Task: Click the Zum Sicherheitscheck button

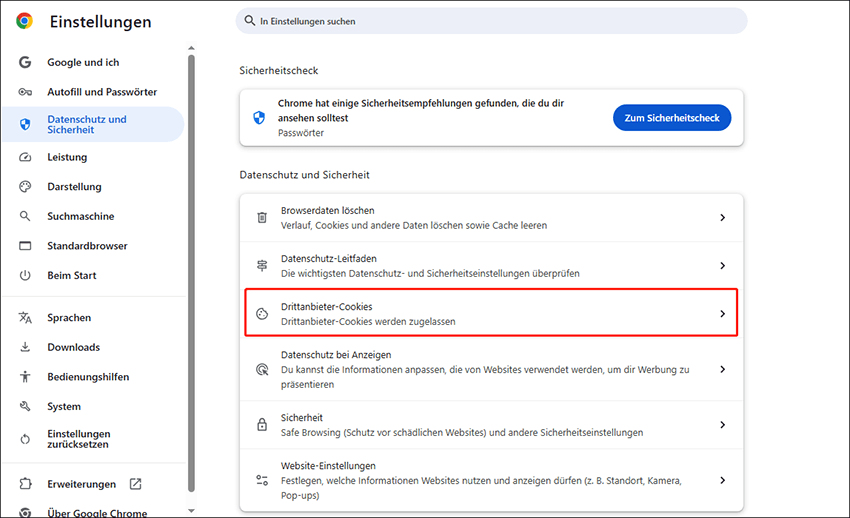Action: (x=672, y=118)
